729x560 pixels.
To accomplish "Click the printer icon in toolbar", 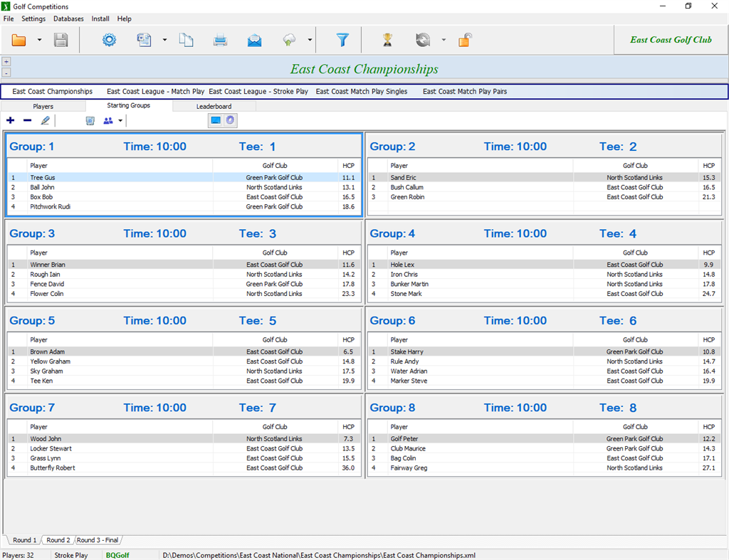I will (x=220, y=40).
